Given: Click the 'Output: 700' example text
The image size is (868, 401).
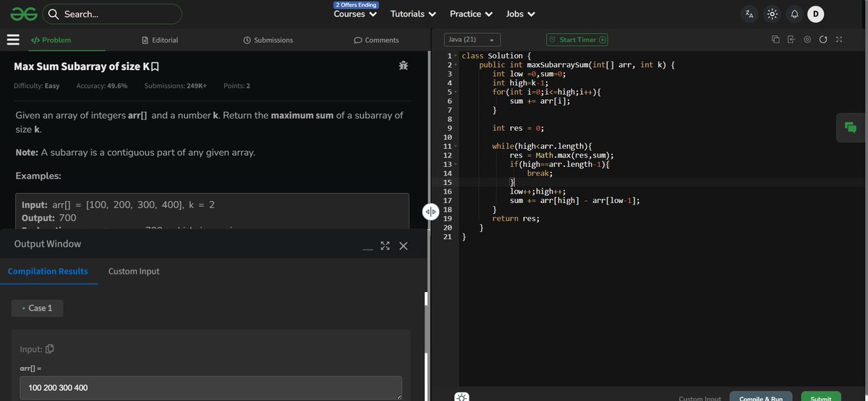Looking at the screenshot, I should 49,217.
